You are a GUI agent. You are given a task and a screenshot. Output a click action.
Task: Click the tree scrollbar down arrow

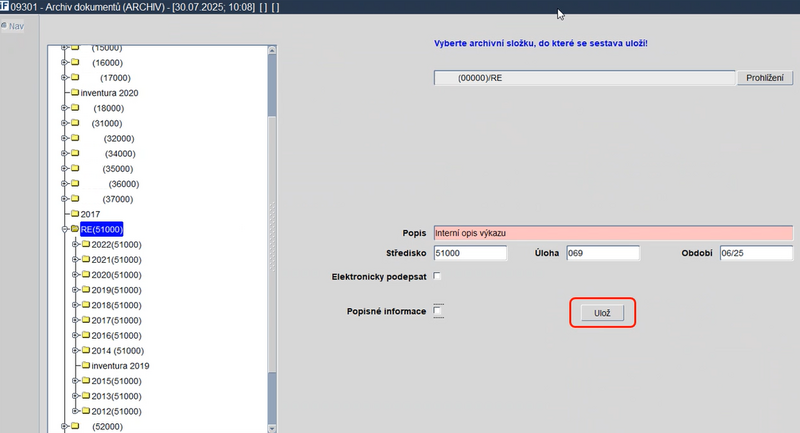point(272,428)
